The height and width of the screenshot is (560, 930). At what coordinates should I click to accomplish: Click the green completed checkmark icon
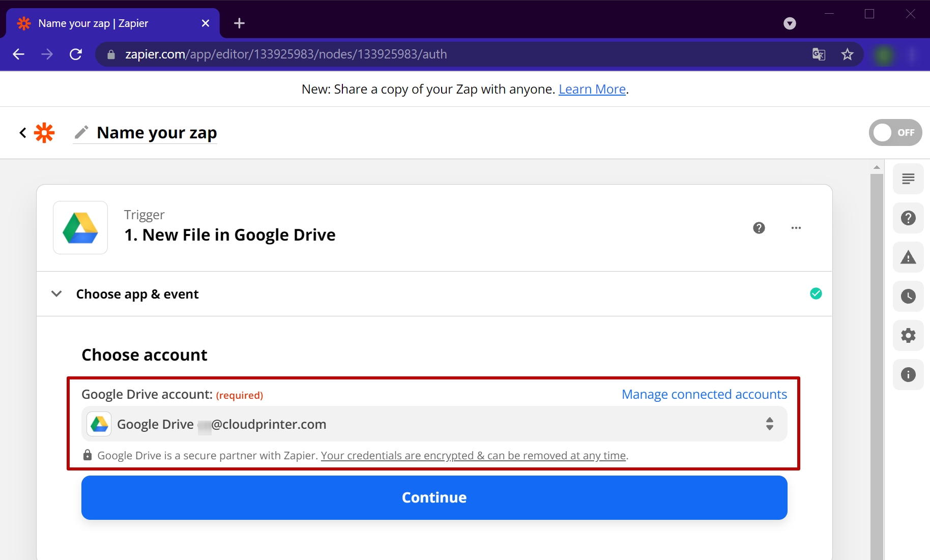point(816,293)
